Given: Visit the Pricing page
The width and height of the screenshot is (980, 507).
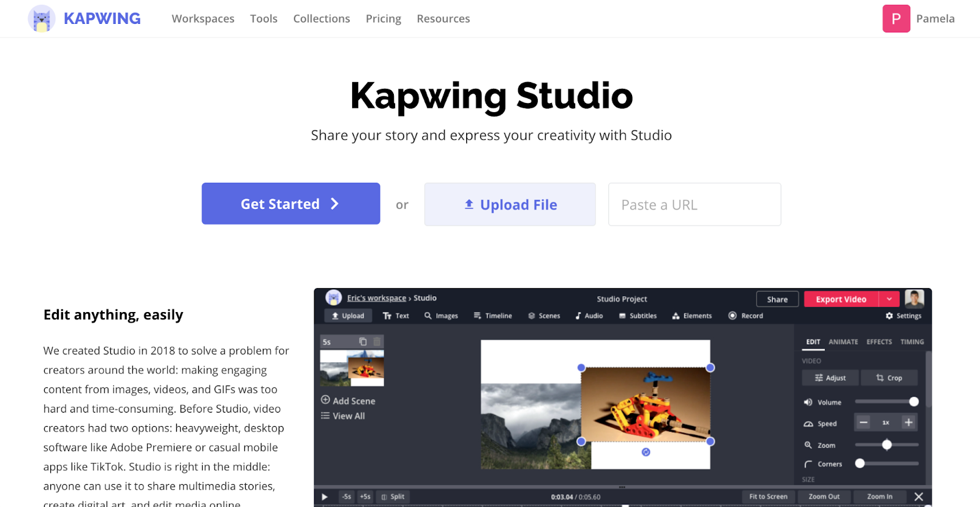Looking at the screenshot, I should (x=383, y=19).
